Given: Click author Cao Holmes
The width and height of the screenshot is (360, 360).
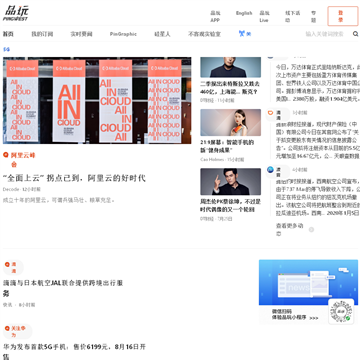Looking at the screenshot, I should (212, 160).
